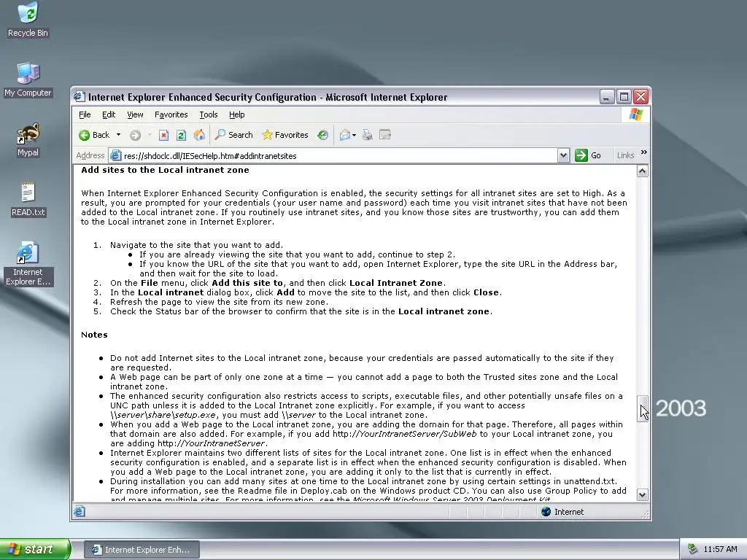747x560 pixels.
Task: Minimize the Internet Explorer window
Action: pyautogui.click(x=606, y=97)
